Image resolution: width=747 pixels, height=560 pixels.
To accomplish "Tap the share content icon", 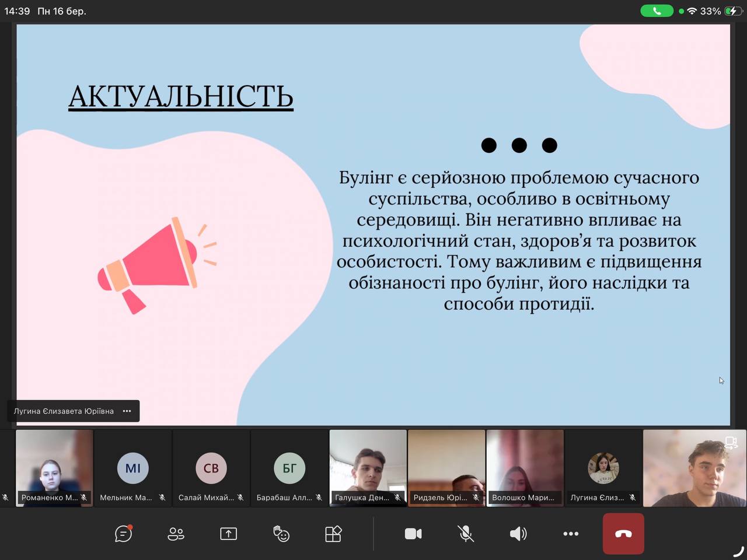I will pos(228,534).
